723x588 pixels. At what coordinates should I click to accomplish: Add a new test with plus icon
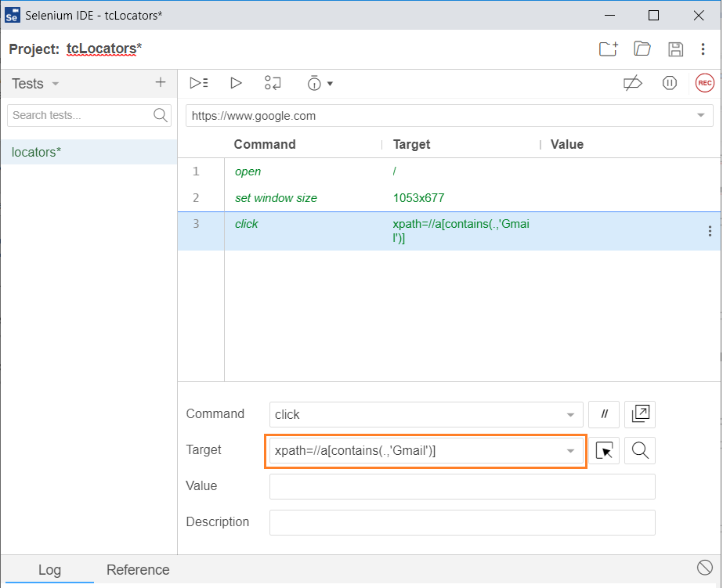pos(160,82)
